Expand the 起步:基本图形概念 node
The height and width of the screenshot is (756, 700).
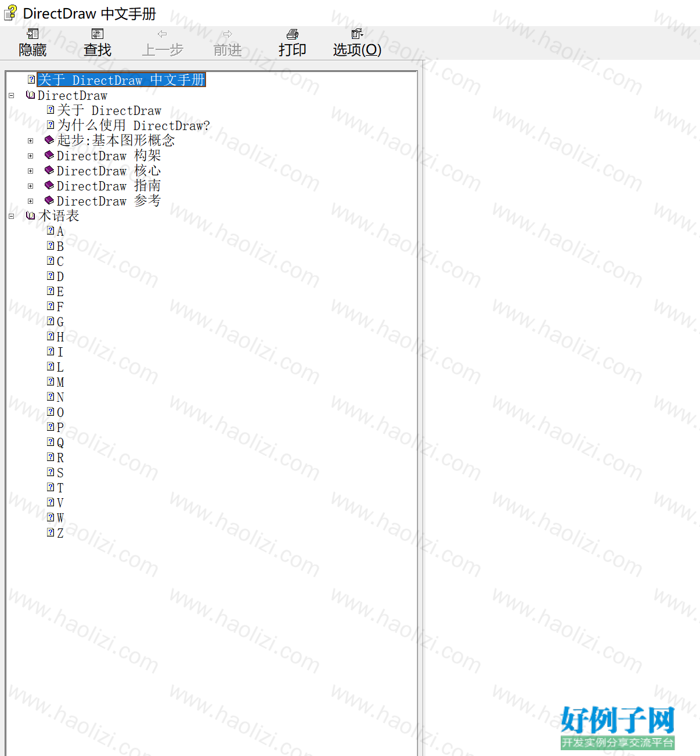[x=31, y=141]
